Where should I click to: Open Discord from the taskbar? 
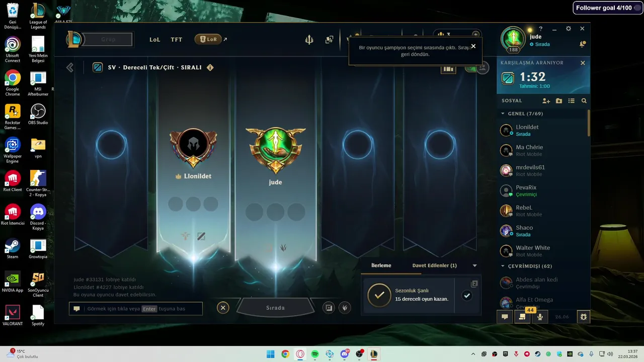[x=345, y=354]
